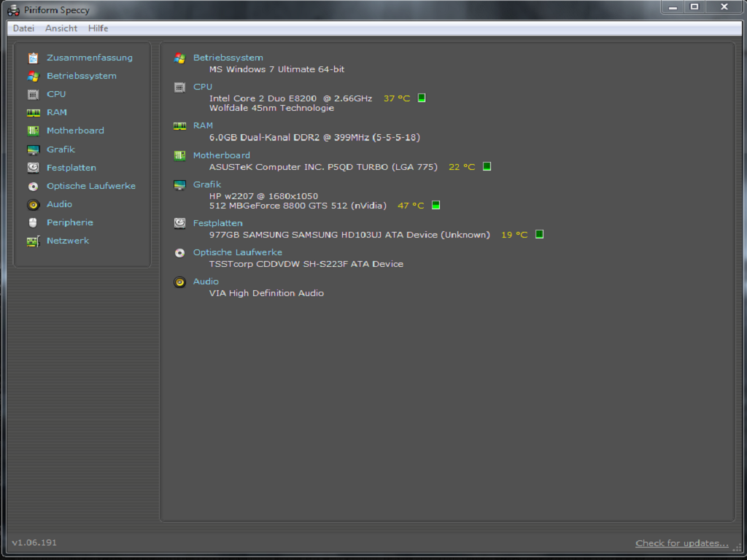The height and width of the screenshot is (560, 747).
Task: Click the Piriform Speccy title bar icon
Action: coord(13,9)
